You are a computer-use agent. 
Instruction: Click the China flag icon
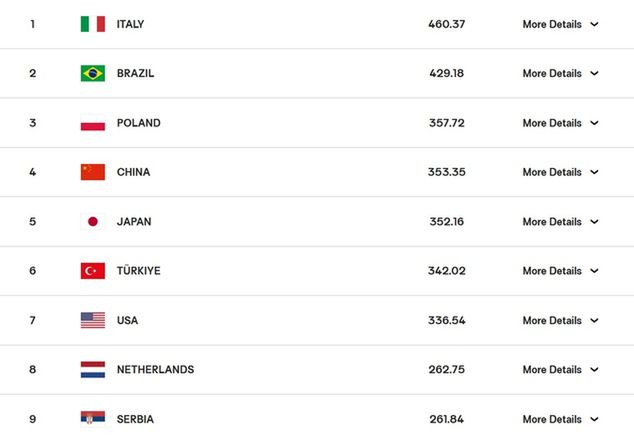pyautogui.click(x=93, y=172)
